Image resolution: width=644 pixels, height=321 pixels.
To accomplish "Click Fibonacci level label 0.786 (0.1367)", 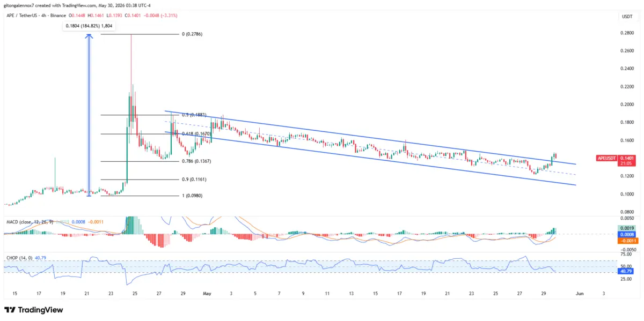I will (196, 161).
